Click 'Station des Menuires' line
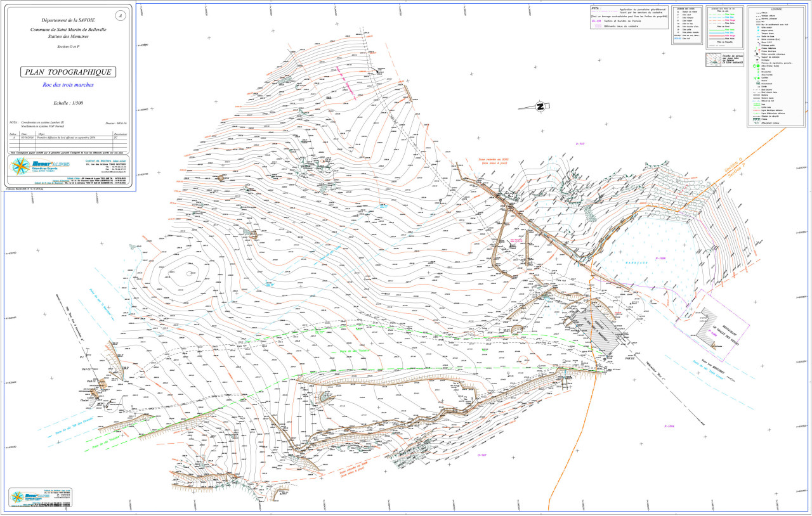The width and height of the screenshot is (812, 516). [x=69, y=37]
